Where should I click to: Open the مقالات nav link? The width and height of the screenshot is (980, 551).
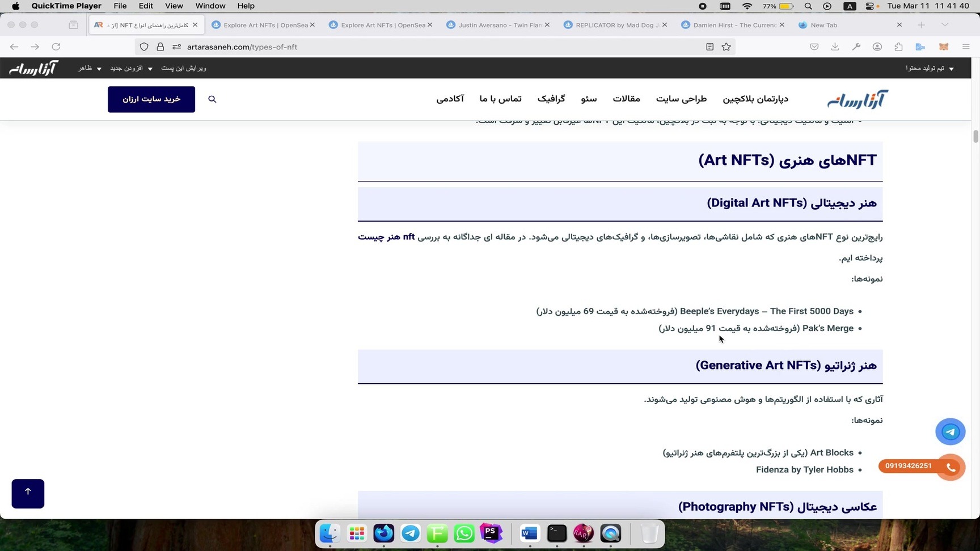pos(626,99)
